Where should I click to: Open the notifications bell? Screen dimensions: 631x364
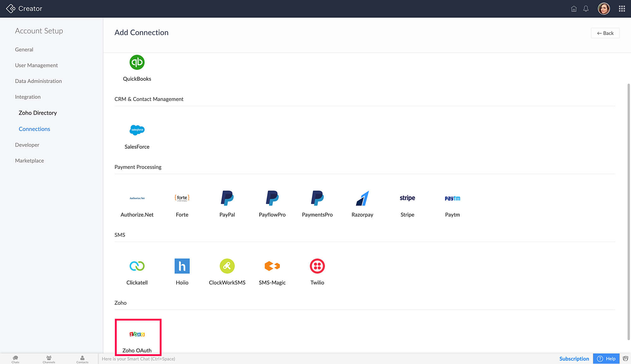click(586, 9)
